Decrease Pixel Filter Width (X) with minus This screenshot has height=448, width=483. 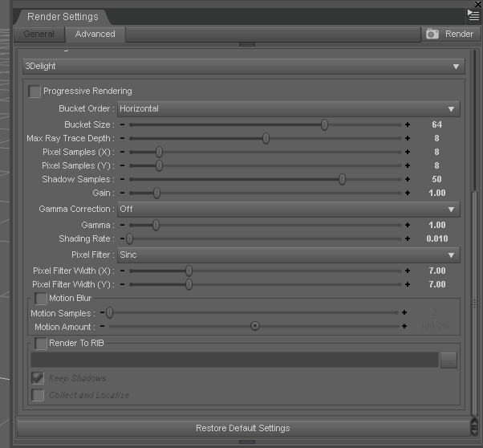pos(122,271)
